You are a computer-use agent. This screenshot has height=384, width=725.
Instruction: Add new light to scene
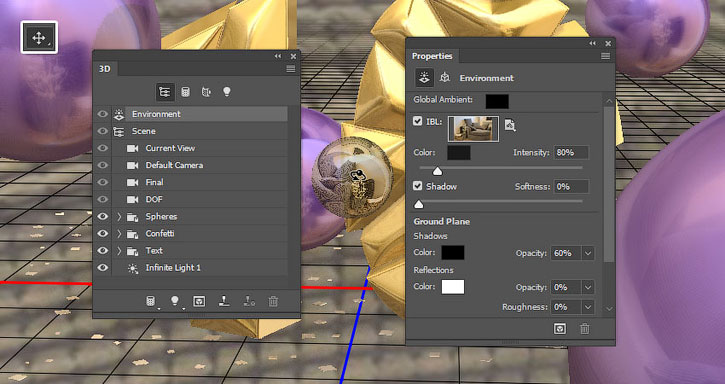pyautogui.click(x=175, y=301)
